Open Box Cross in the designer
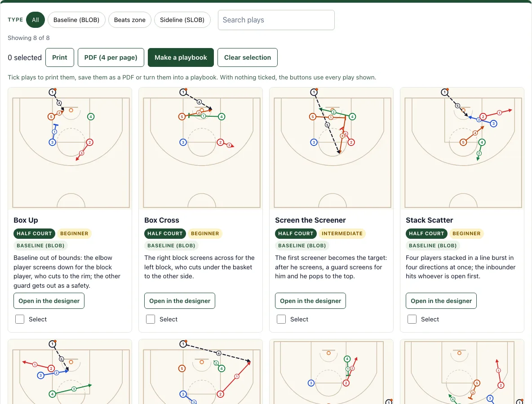Screen dimensions: 532x404 pyautogui.click(x=180, y=301)
